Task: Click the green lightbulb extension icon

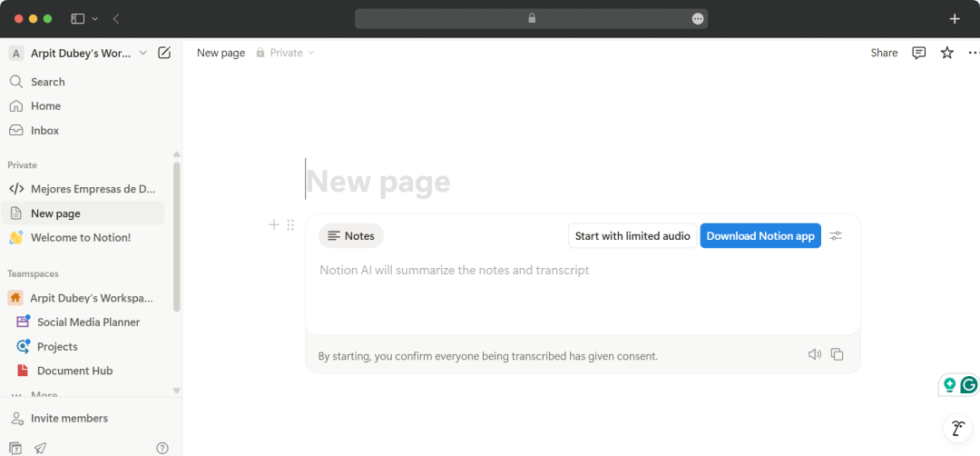Action: point(950,385)
